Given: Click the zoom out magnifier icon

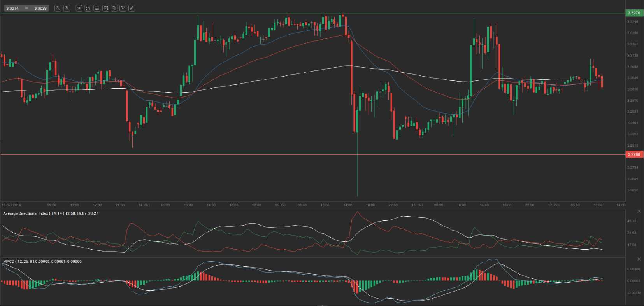Looking at the screenshot, I should tap(58, 8).
